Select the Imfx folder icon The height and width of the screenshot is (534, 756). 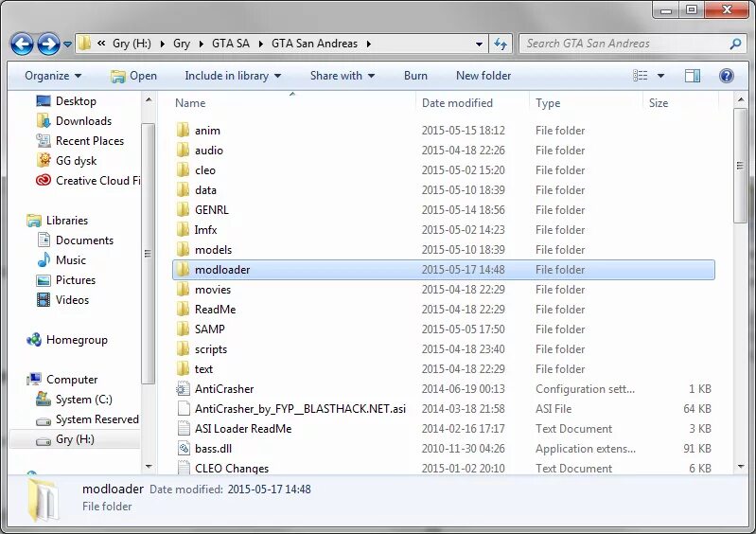(183, 230)
